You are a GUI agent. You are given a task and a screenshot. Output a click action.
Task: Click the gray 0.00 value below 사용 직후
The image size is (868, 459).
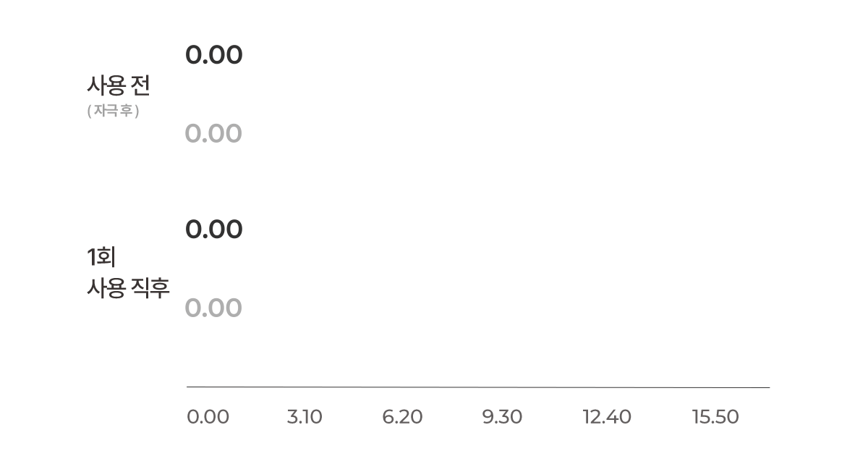[213, 308]
